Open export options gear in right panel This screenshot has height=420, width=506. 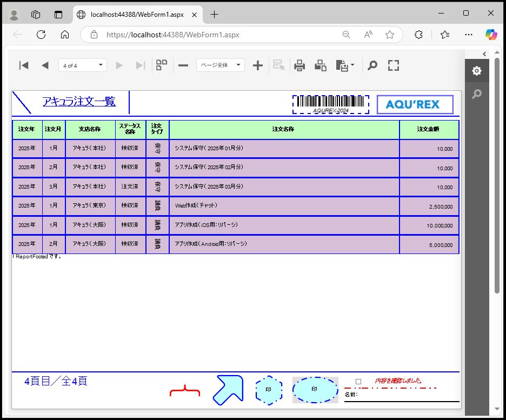[476, 71]
